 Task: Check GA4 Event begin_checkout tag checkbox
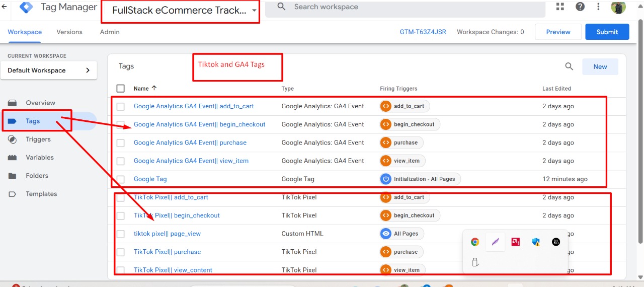120,124
